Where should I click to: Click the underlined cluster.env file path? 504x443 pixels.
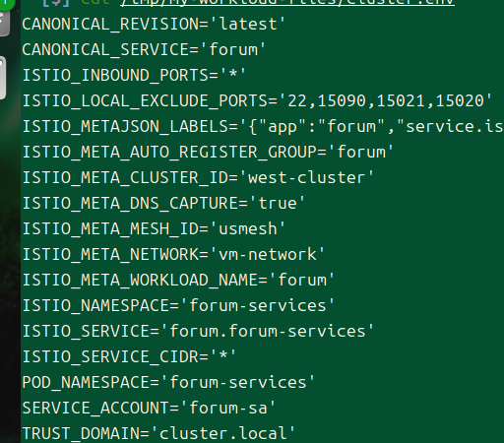tap(287, 3)
